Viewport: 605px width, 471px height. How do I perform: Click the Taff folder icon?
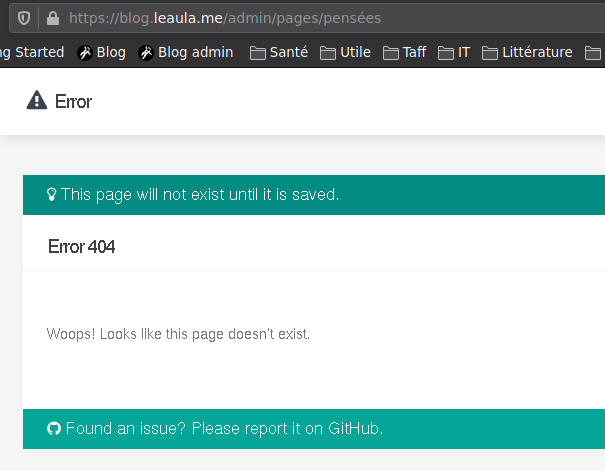click(x=390, y=53)
